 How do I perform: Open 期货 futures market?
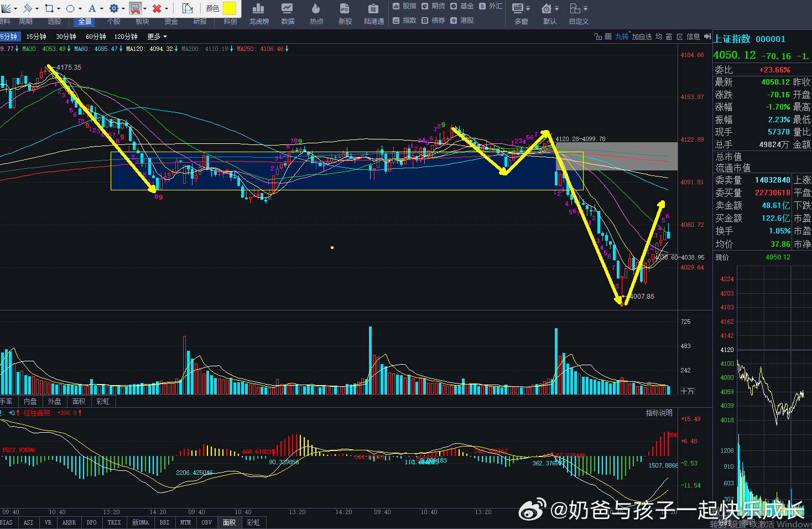click(x=433, y=6)
